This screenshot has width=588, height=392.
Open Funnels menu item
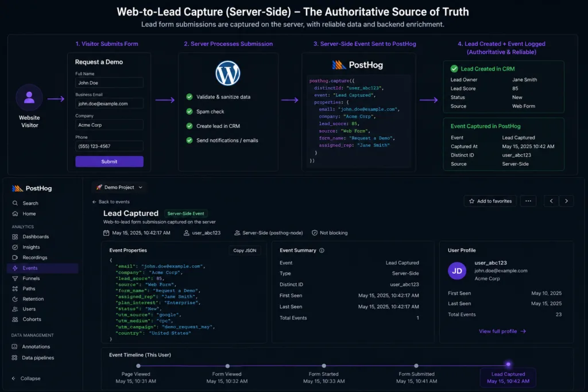(x=31, y=278)
